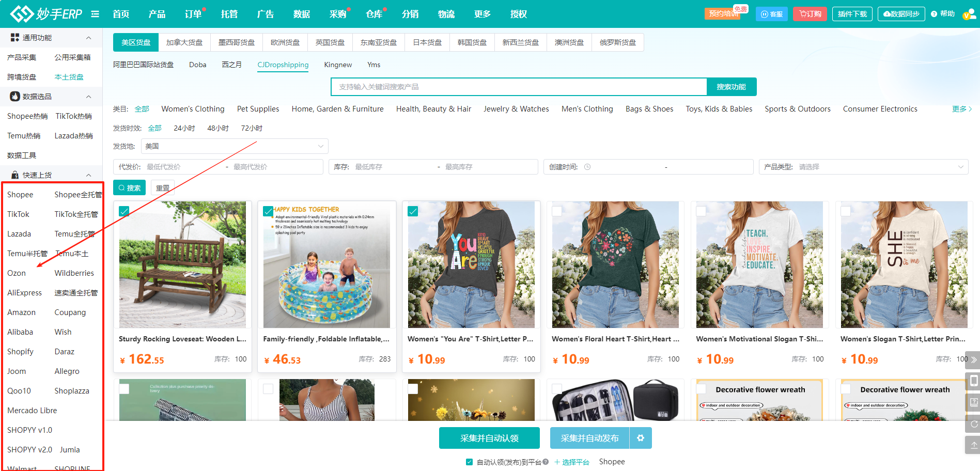Image resolution: width=980 pixels, height=471 pixels.
Task: Click 更多 to show more categories
Action: tap(962, 109)
